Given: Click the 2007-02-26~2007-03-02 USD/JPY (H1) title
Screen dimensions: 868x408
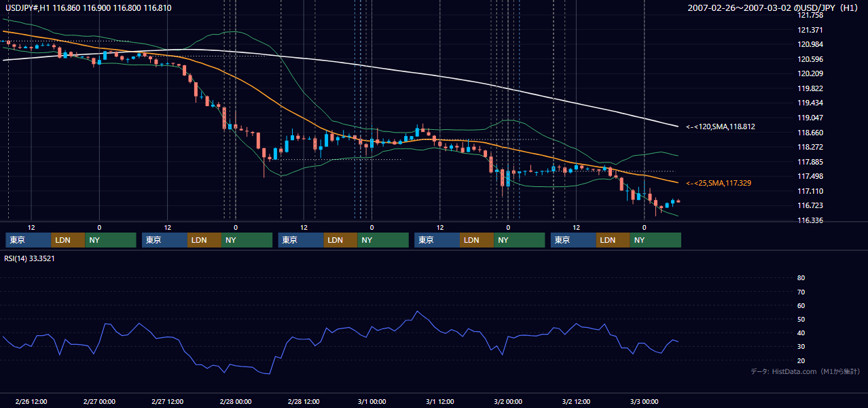Looking at the screenshot, I should (774, 8).
